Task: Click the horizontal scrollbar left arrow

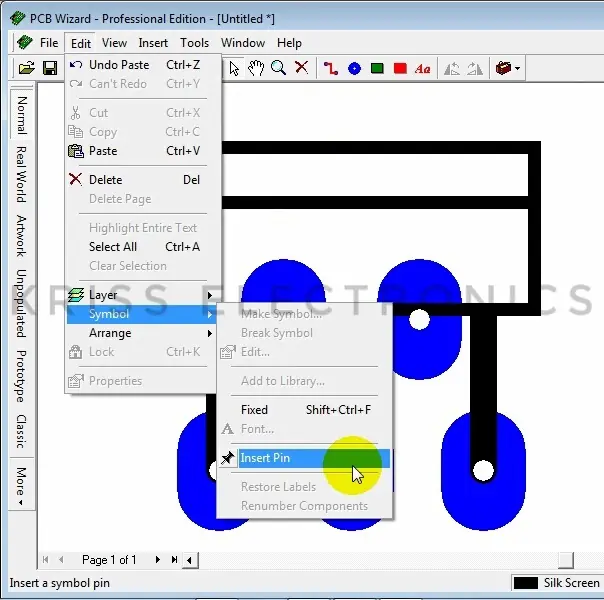Action: pos(190,560)
